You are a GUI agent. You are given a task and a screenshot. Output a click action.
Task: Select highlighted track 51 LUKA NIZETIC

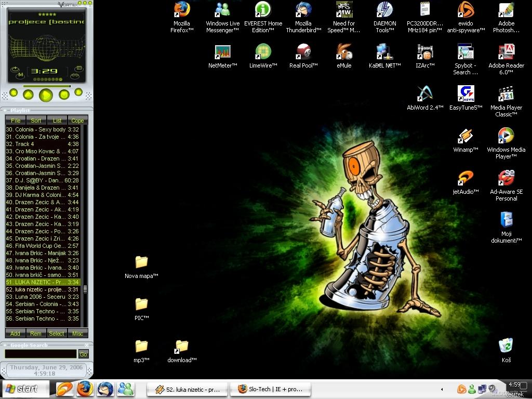(43, 282)
